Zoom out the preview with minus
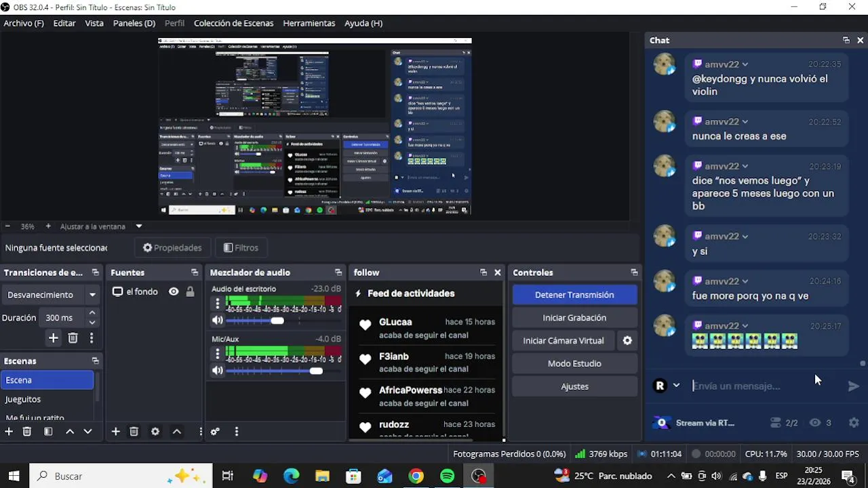 tap(7, 226)
